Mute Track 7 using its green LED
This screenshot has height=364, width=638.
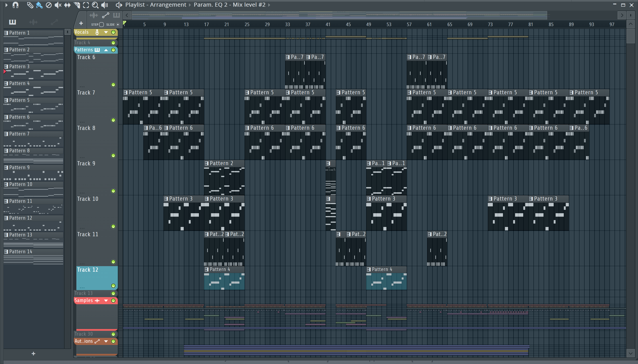[113, 120]
